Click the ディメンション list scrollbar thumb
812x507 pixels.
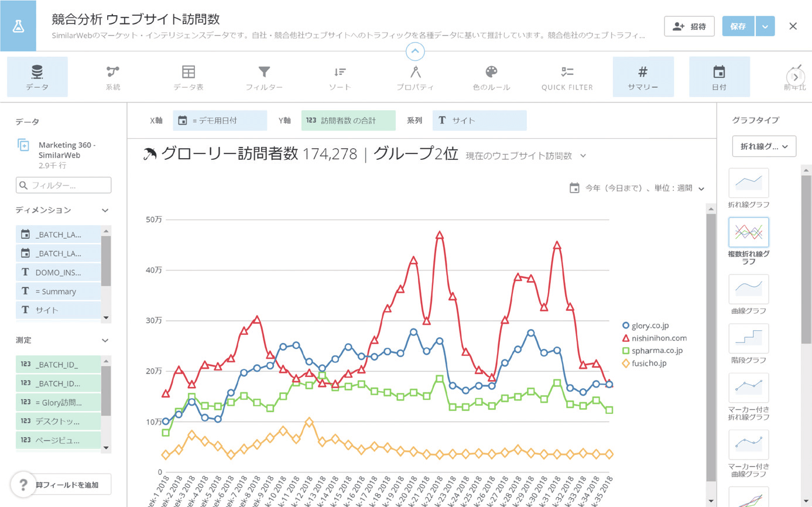click(106, 261)
